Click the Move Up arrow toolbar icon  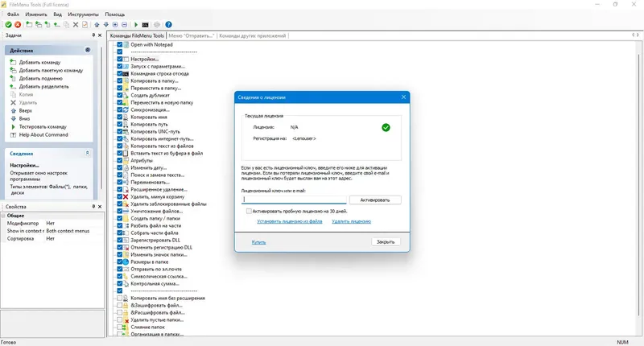[x=97, y=25]
